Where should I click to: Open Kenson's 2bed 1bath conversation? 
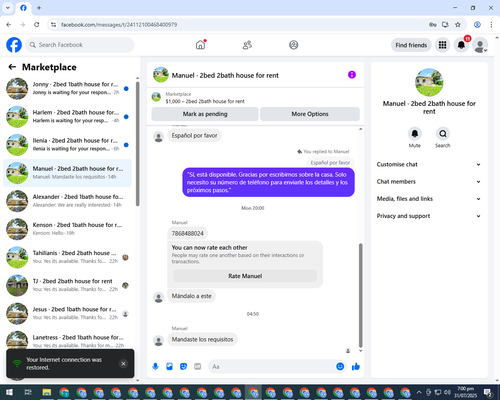tap(67, 229)
